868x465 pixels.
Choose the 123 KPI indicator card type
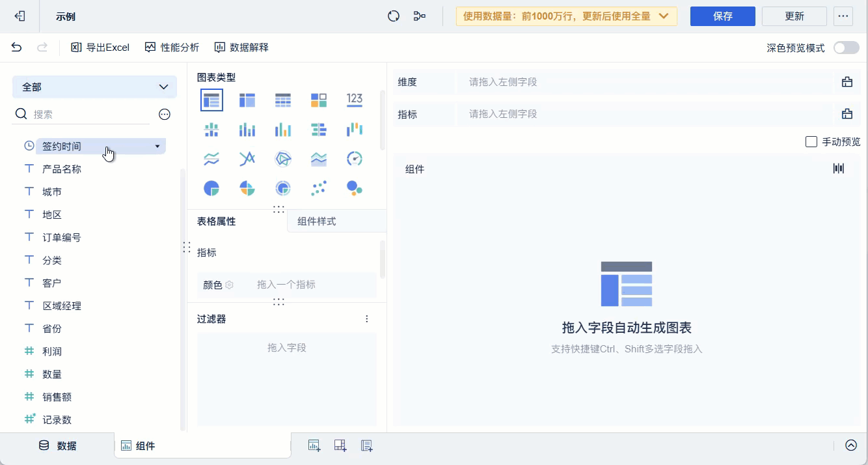(355, 100)
